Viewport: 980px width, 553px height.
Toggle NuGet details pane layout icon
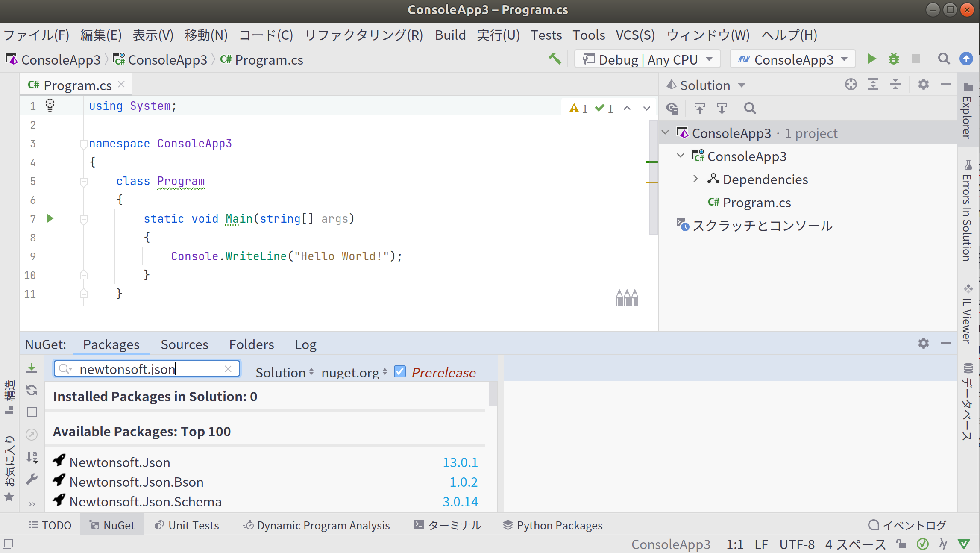tap(32, 412)
